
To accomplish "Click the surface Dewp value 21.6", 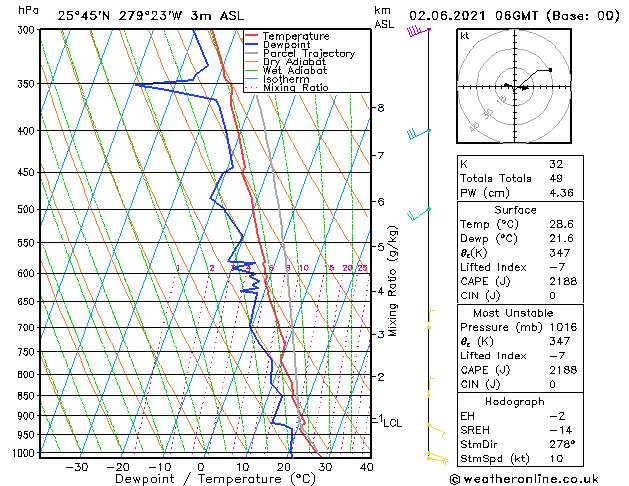I will (x=561, y=239).
